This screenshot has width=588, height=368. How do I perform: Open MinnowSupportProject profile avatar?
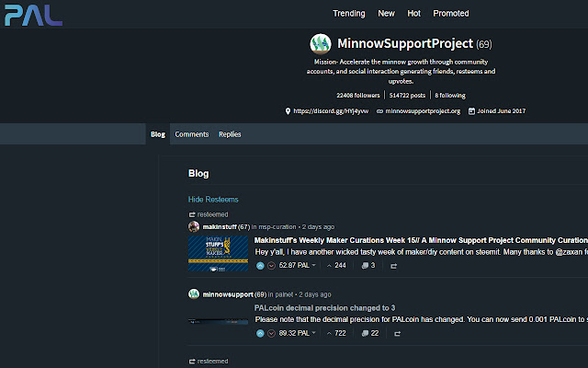click(x=321, y=44)
